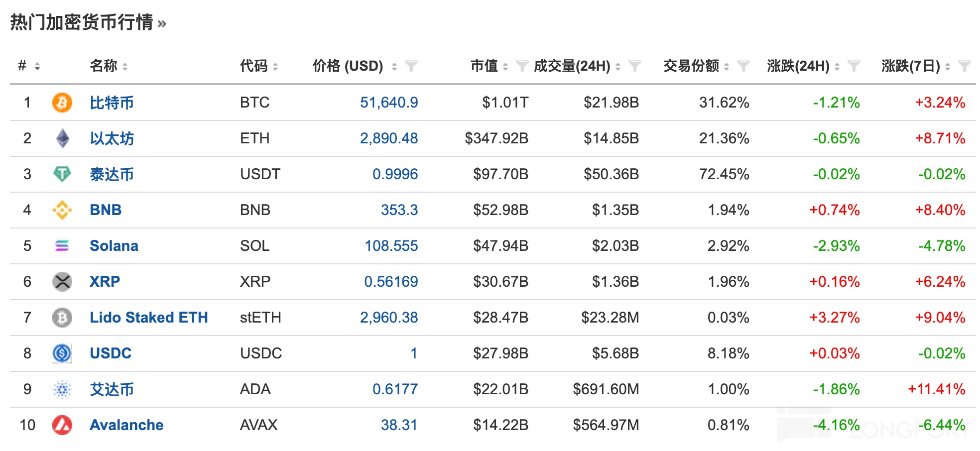Sort the table by 名称 column
The width and height of the screenshot is (980, 451).
click(x=124, y=66)
